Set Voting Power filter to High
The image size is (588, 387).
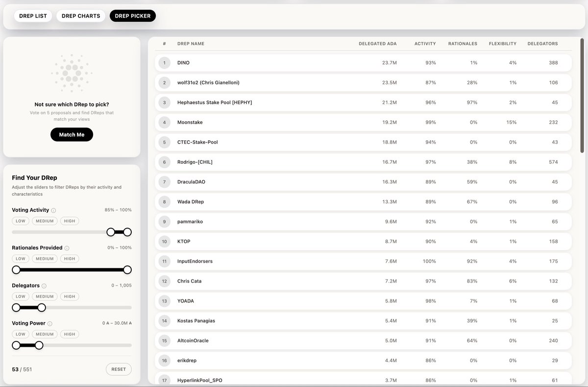[x=70, y=334]
